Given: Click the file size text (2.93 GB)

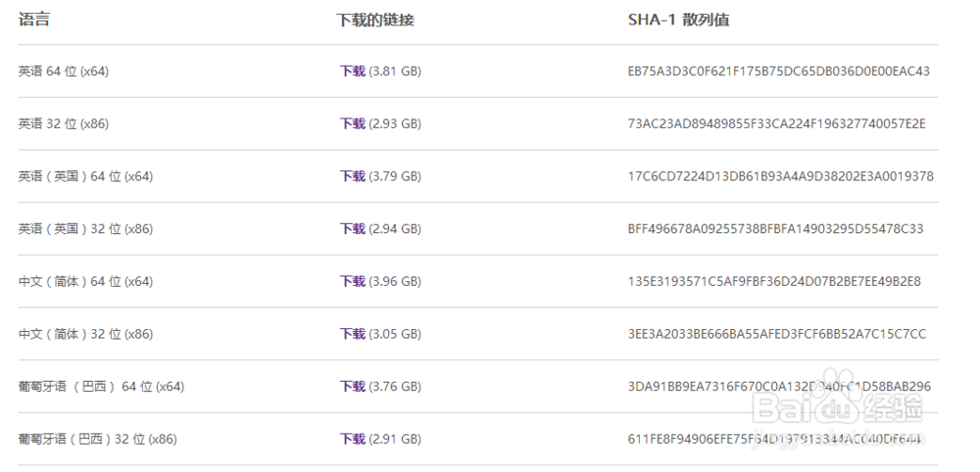Looking at the screenshot, I should 395,123.
